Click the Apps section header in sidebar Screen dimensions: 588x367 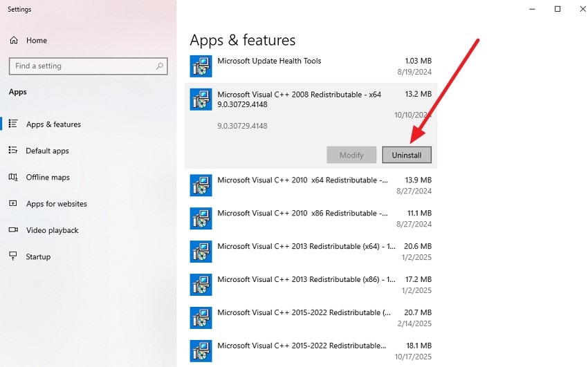[x=17, y=92]
